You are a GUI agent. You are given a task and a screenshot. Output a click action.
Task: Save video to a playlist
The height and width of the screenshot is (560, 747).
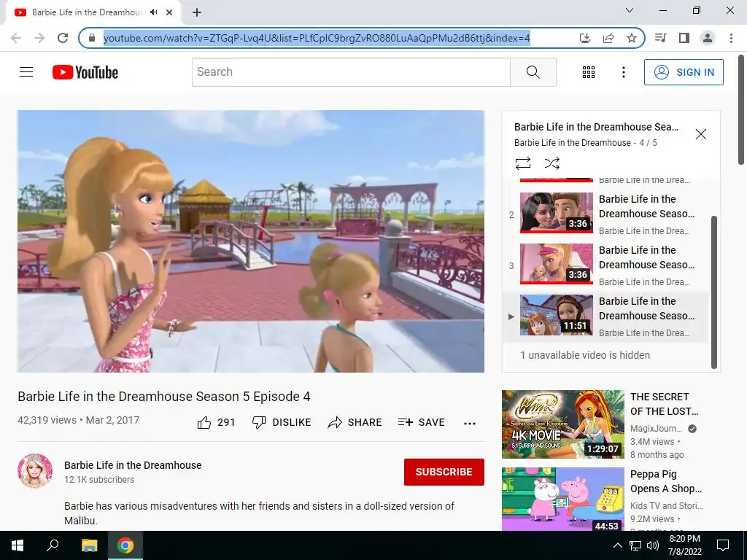421,422
